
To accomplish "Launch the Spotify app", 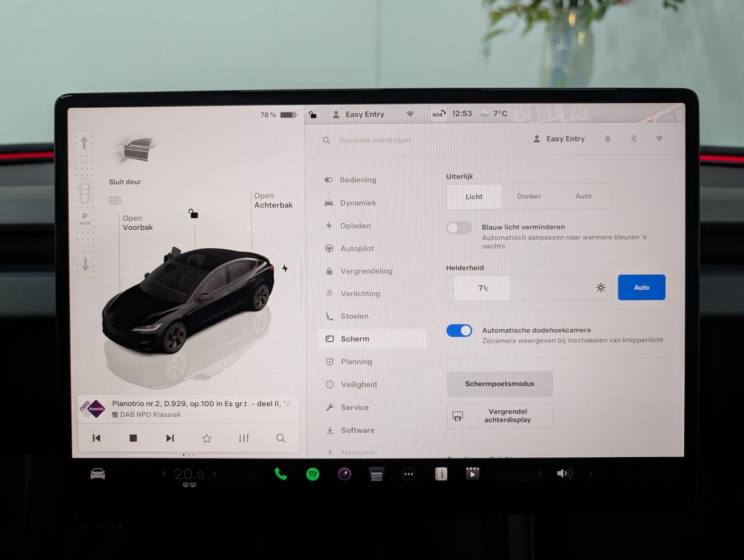I will (x=313, y=474).
